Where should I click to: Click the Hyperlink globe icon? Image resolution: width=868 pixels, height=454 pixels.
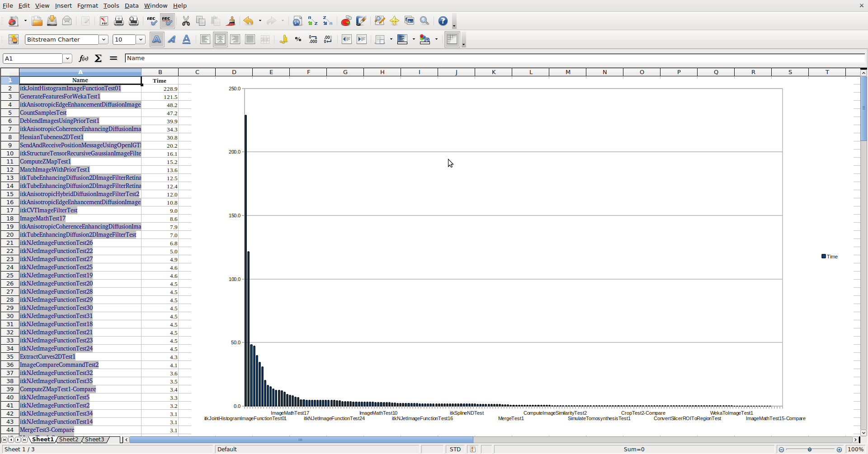pyautogui.click(x=297, y=21)
